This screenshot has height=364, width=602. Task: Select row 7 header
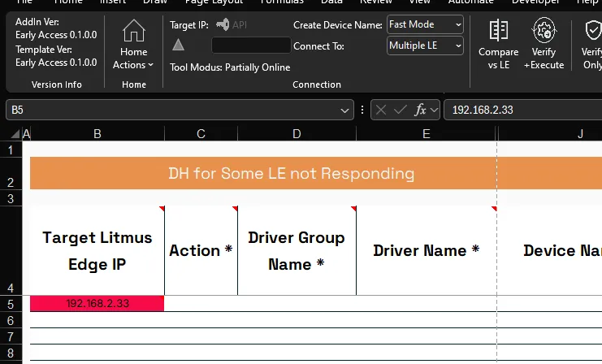11,336
